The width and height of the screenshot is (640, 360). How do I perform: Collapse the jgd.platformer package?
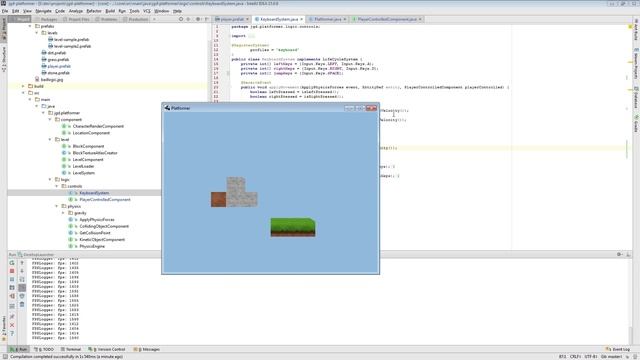43,113
